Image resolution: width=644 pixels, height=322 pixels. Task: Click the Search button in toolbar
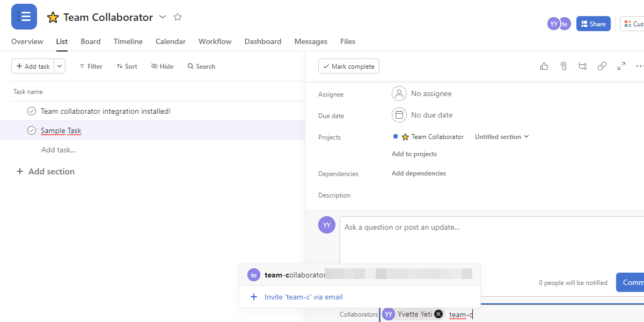[201, 66]
